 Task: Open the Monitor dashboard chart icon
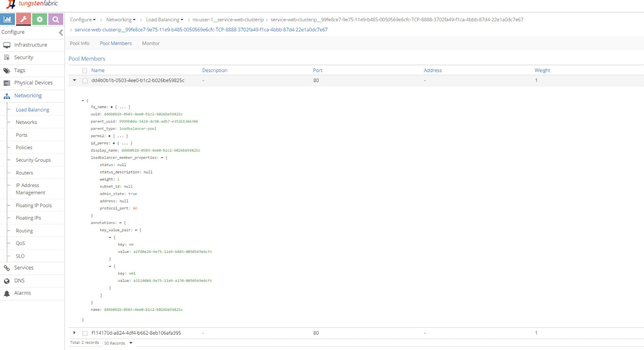[7, 19]
